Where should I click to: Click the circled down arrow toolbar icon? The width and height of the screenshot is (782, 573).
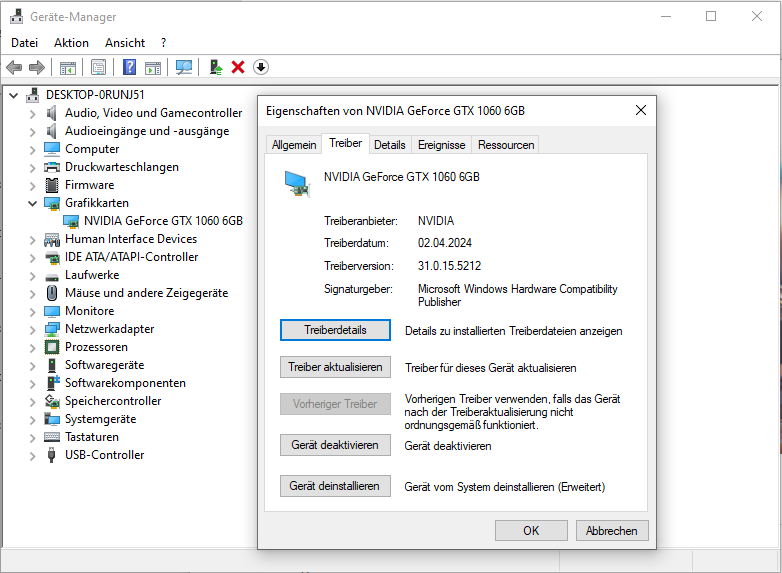pos(261,67)
